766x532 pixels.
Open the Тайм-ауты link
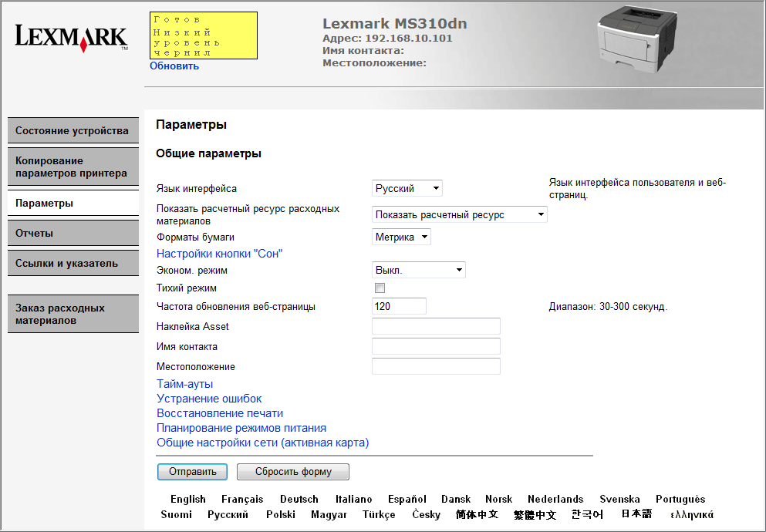coord(184,384)
